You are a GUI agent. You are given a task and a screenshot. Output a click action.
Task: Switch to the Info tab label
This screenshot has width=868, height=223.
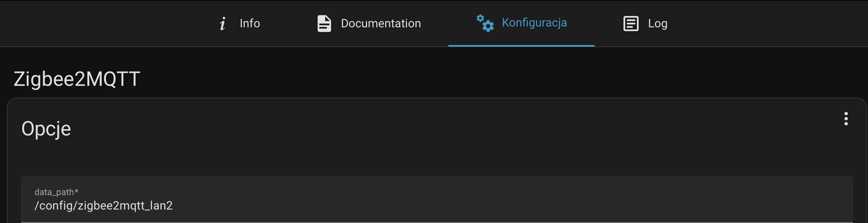[x=250, y=24]
